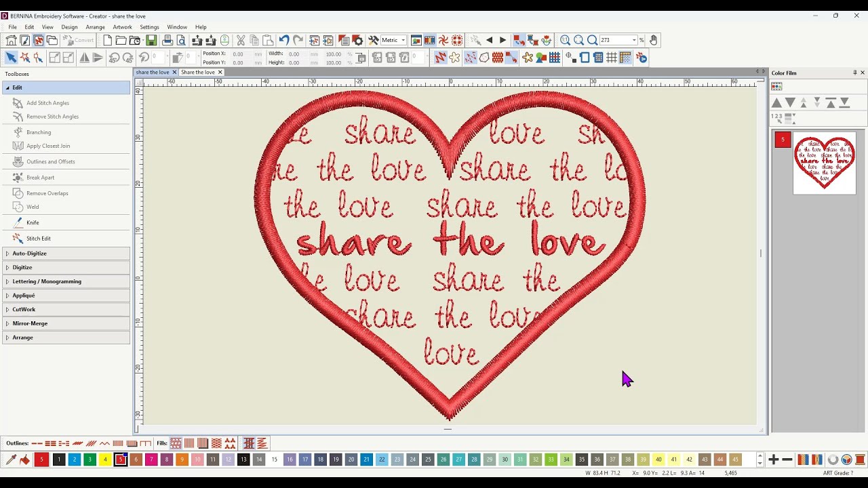Collapse the Edit toolbox section
This screenshot has height=488, width=868.
point(66,87)
